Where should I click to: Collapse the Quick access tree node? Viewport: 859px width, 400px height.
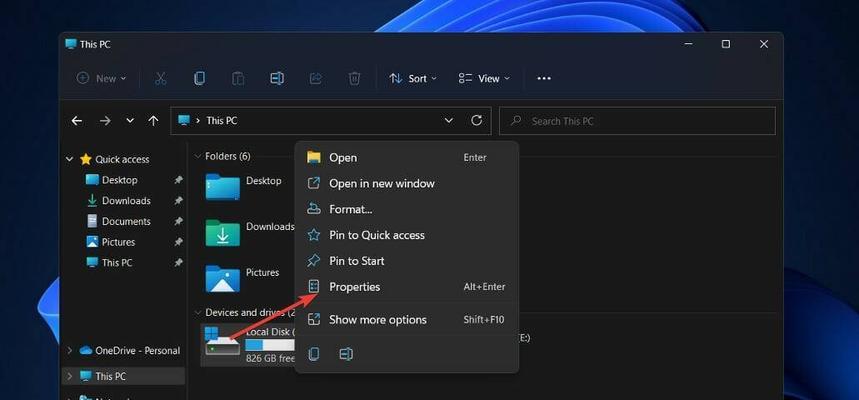[x=70, y=159]
